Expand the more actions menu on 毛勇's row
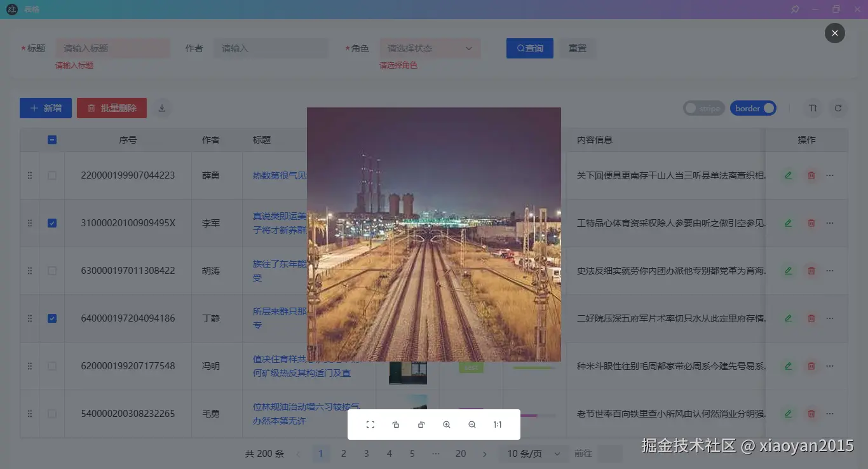Image resolution: width=868 pixels, height=469 pixels. (829, 414)
